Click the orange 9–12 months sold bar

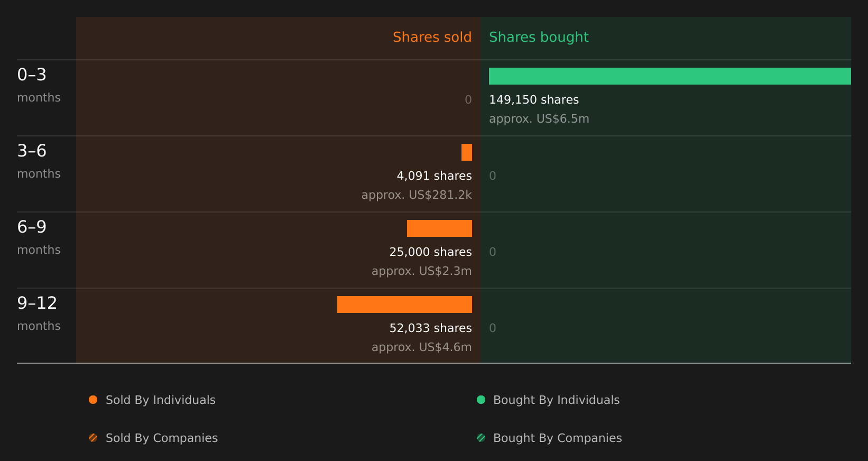(x=404, y=305)
